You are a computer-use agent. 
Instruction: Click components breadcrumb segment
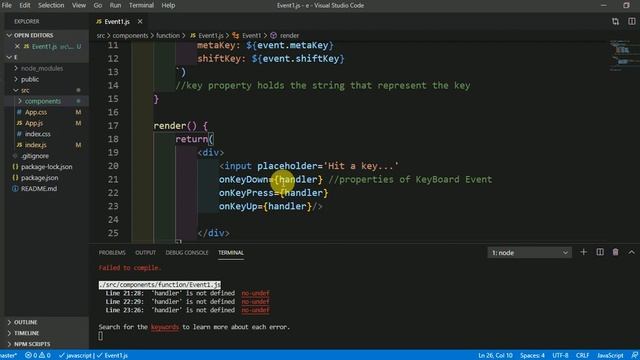pos(130,36)
